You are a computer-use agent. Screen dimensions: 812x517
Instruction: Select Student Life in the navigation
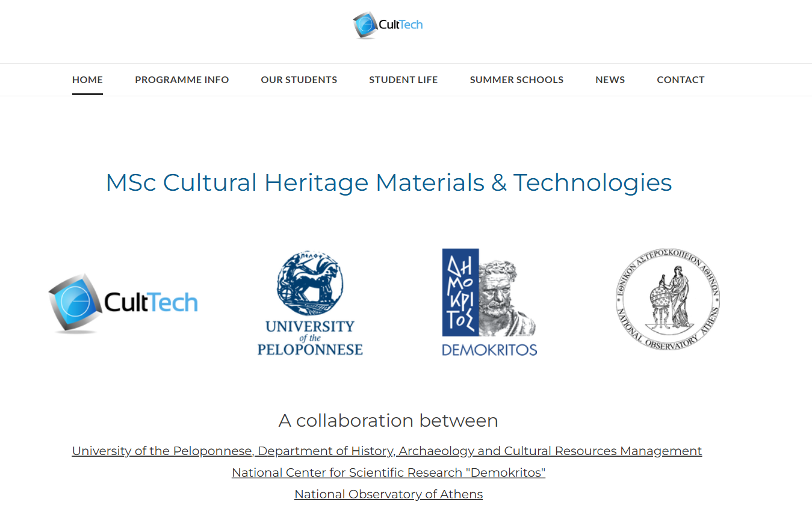click(403, 79)
